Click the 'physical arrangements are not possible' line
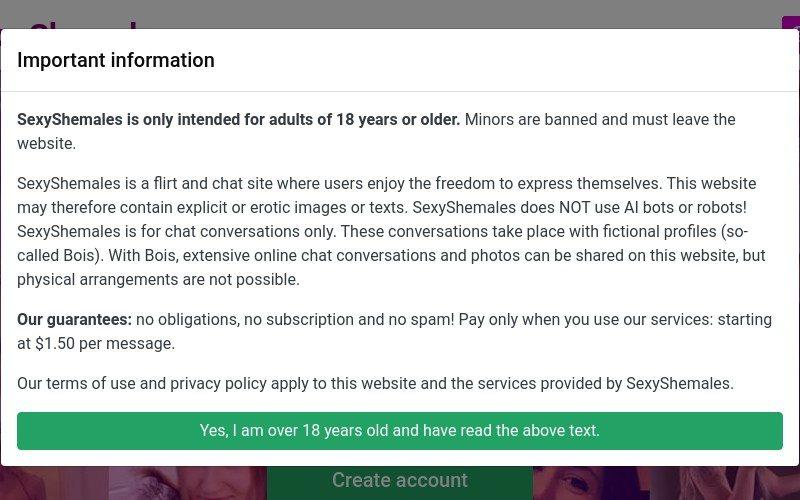This screenshot has width=800, height=500. [x=158, y=280]
